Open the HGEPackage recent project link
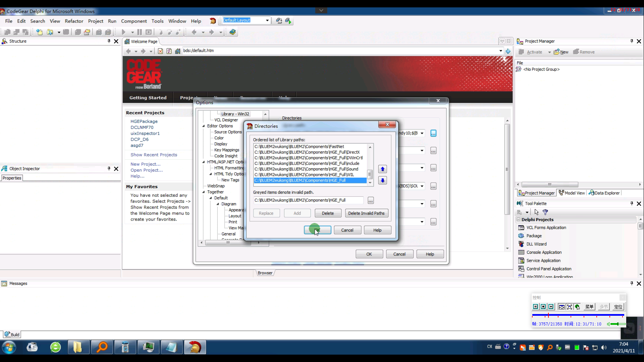Viewport: 644px width, 362px height. pyautogui.click(x=144, y=121)
